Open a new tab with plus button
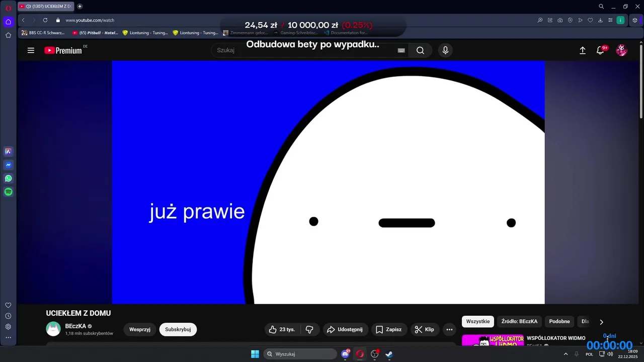The image size is (644, 362). pyautogui.click(x=79, y=7)
